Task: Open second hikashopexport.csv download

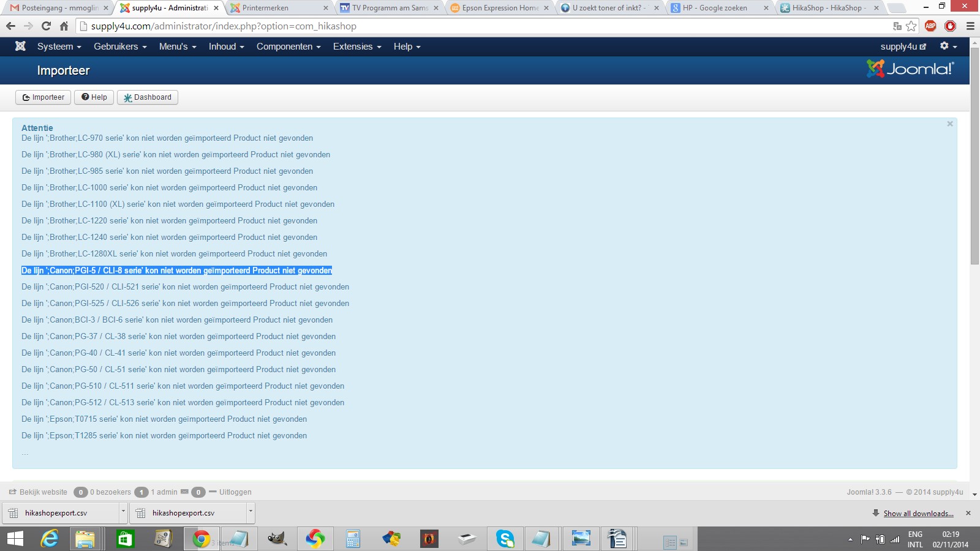Action: (x=188, y=513)
